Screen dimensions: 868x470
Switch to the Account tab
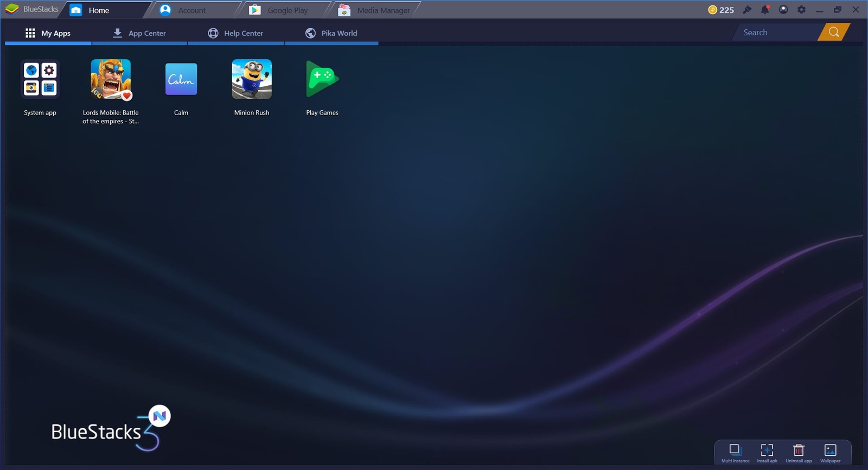195,10
